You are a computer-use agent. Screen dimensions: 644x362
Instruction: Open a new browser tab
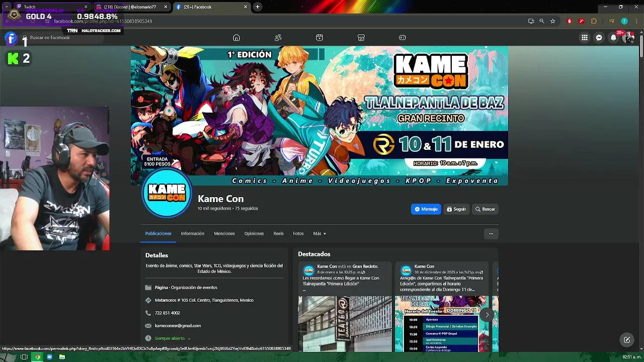[x=258, y=7]
